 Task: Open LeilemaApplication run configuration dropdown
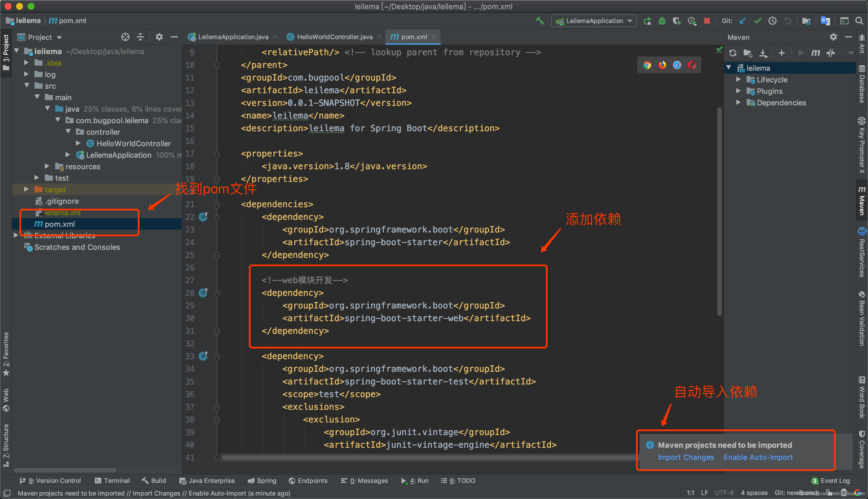594,21
